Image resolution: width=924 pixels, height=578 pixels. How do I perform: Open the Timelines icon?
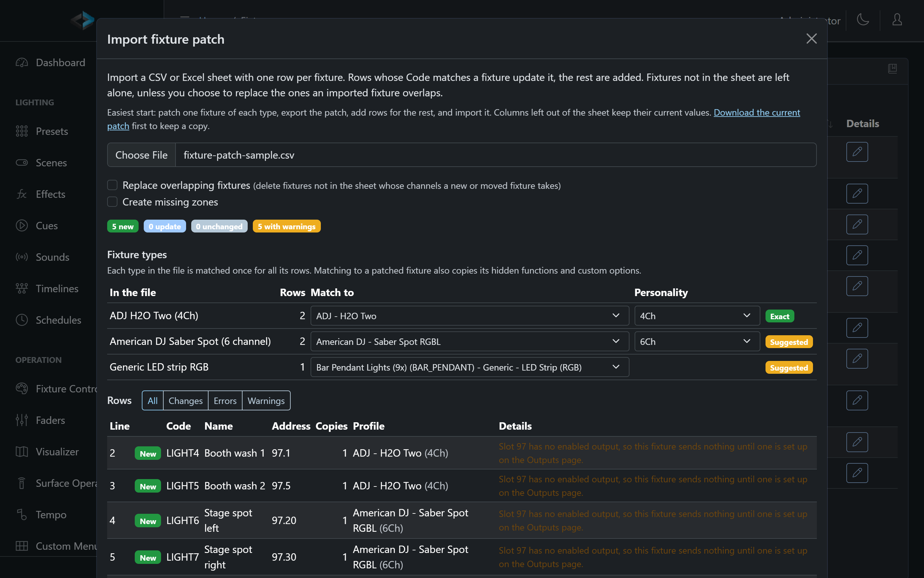[22, 288]
